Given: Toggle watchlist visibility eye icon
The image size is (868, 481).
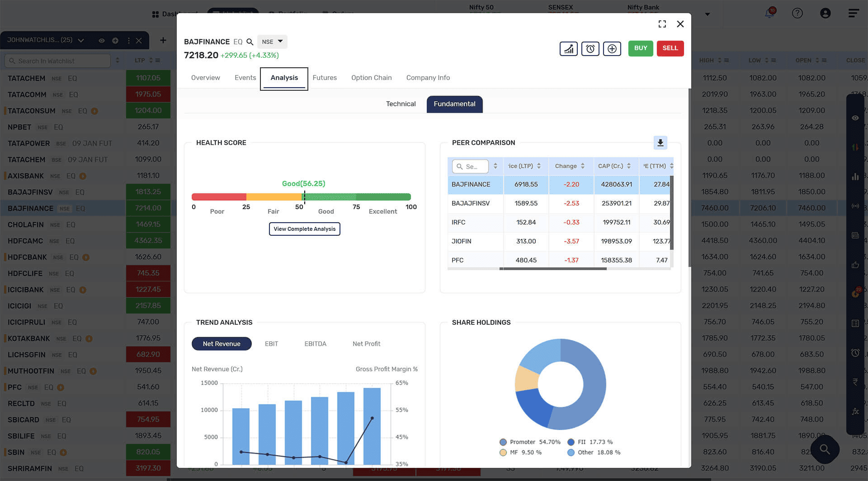Looking at the screenshot, I should (102, 41).
